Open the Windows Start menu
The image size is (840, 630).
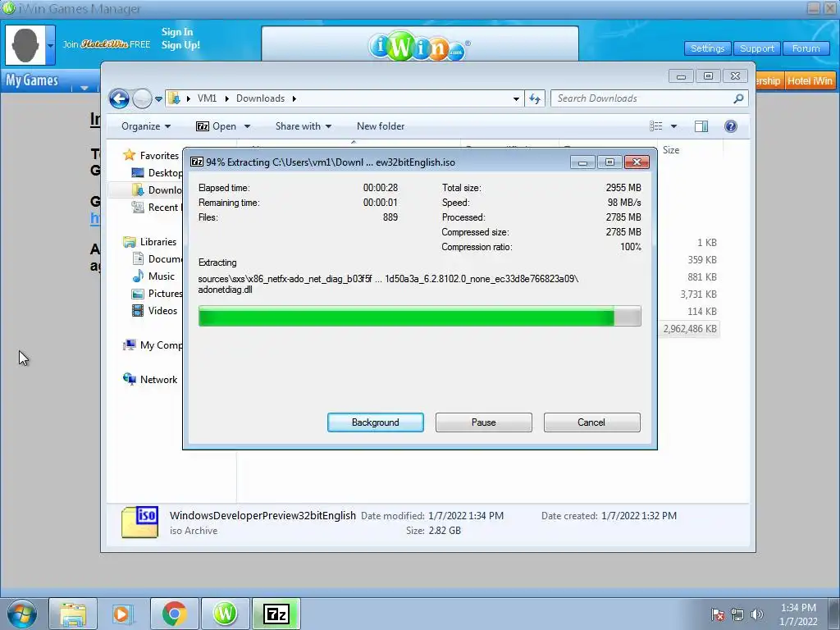click(21, 614)
